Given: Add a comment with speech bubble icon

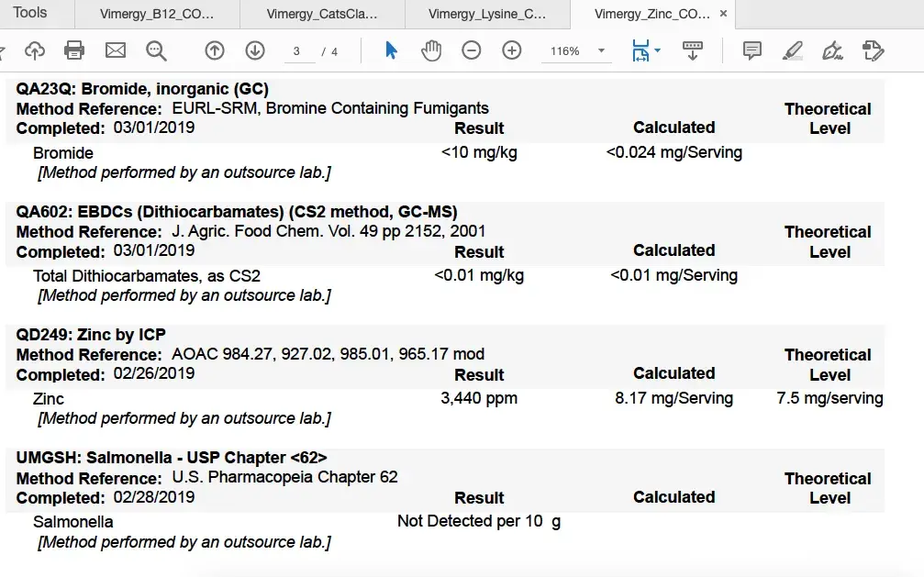Looking at the screenshot, I should point(752,51).
